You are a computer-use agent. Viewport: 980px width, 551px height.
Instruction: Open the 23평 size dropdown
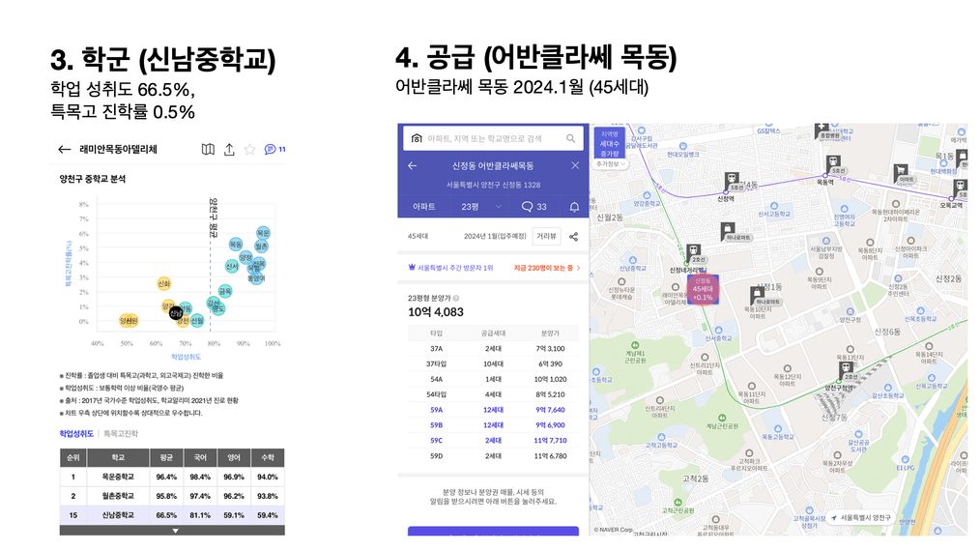click(480, 207)
